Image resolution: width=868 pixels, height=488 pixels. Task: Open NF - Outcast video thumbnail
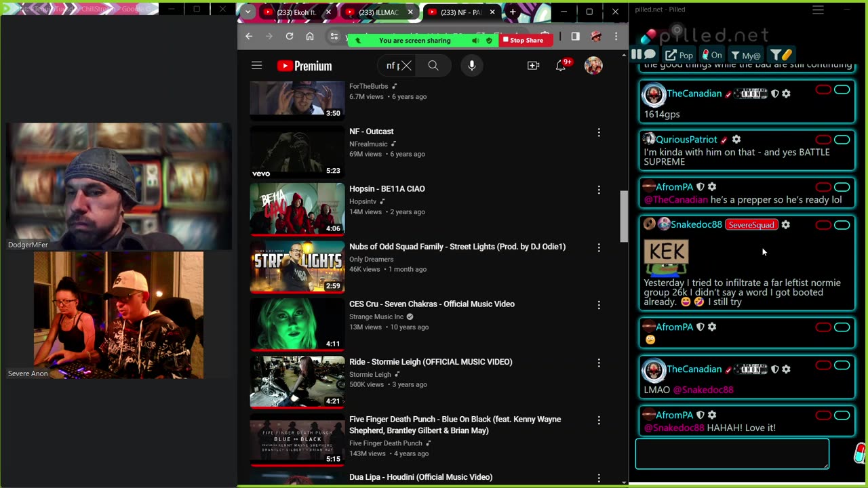tap(297, 151)
